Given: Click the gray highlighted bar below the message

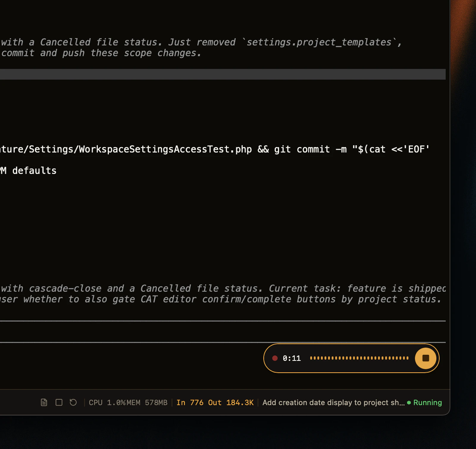Looking at the screenshot, I should point(223,74).
